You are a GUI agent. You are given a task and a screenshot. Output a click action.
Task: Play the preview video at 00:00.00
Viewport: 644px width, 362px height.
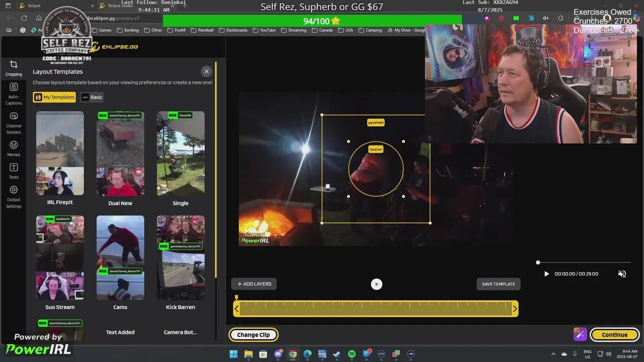click(x=546, y=274)
